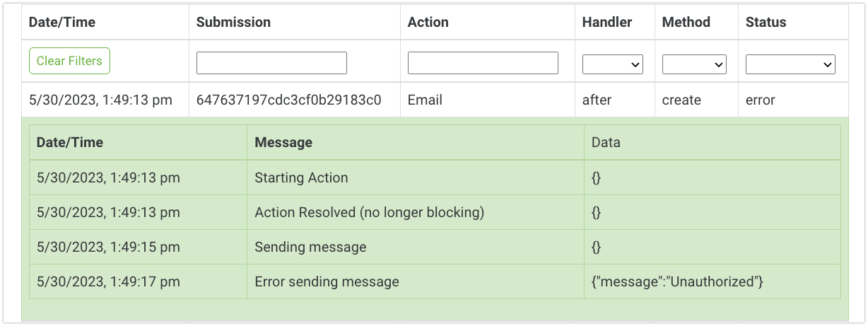Click the Clear Filters button

tap(69, 61)
